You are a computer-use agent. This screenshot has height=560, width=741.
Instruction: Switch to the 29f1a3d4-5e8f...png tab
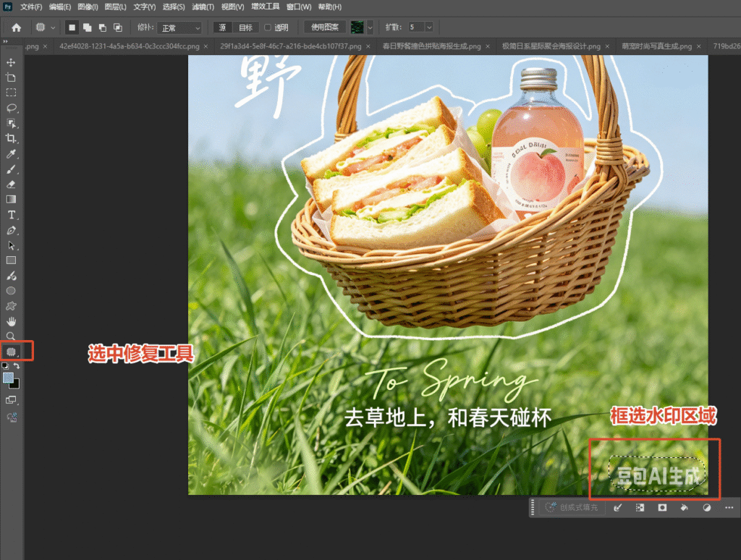pyautogui.click(x=291, y=46)
